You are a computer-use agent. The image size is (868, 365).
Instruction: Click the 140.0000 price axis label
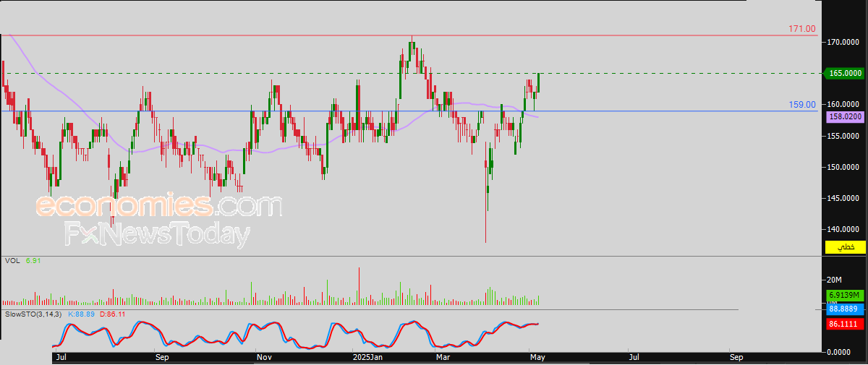point(843,229)
